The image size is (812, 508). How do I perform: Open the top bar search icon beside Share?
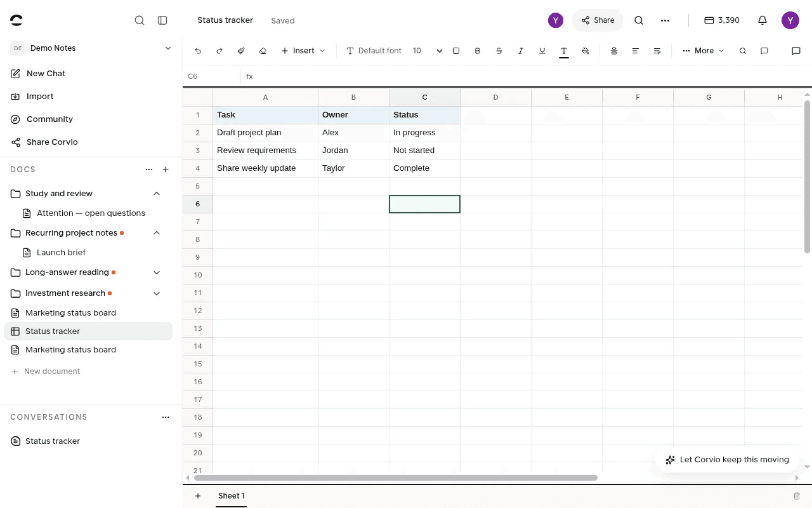tap(639, 20)
